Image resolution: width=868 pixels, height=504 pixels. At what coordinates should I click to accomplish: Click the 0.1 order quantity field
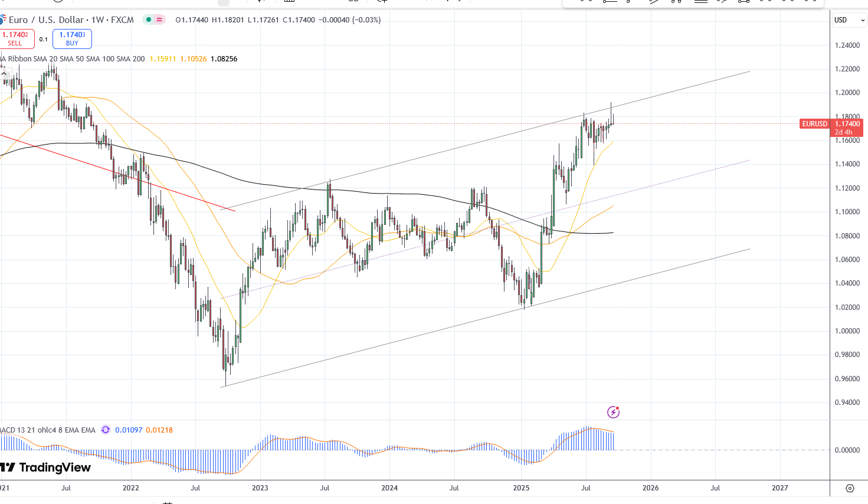coord(44,40)
